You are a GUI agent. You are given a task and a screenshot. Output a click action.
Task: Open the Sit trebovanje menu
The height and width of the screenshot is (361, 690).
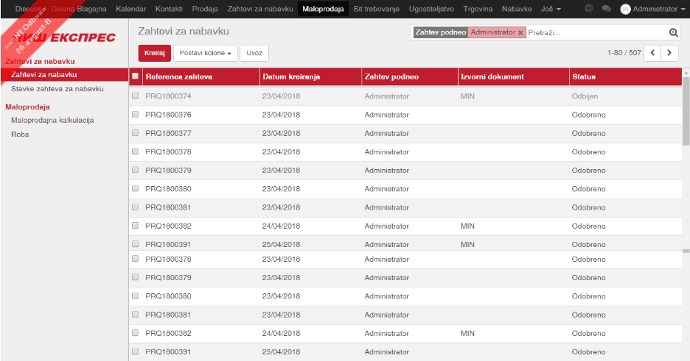point(376,9)
